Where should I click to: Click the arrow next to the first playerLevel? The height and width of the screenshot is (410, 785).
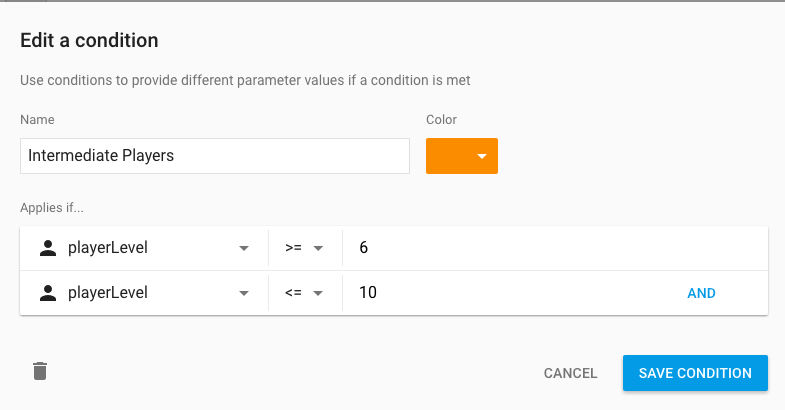coord(244,248)
